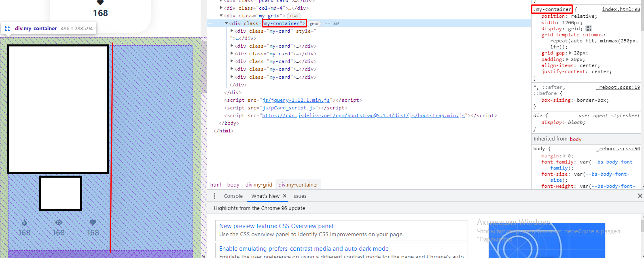Click the flame icon above 168 in card

tap(24, 222)
